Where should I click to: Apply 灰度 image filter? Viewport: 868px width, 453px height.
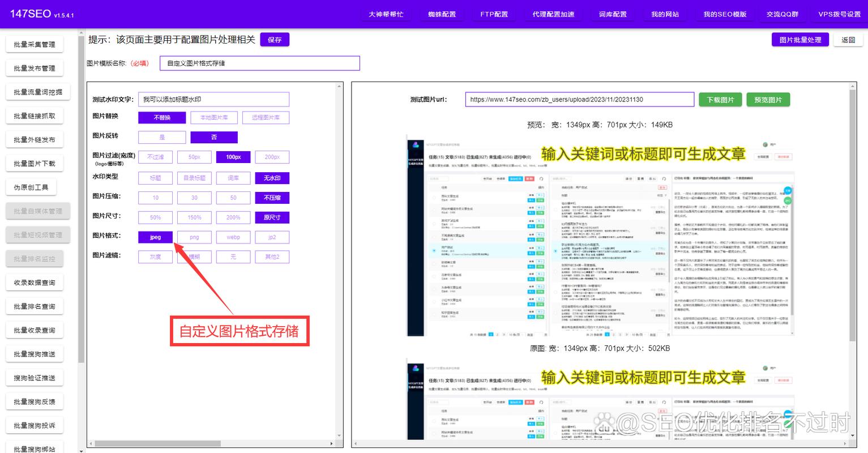[155, 257]
